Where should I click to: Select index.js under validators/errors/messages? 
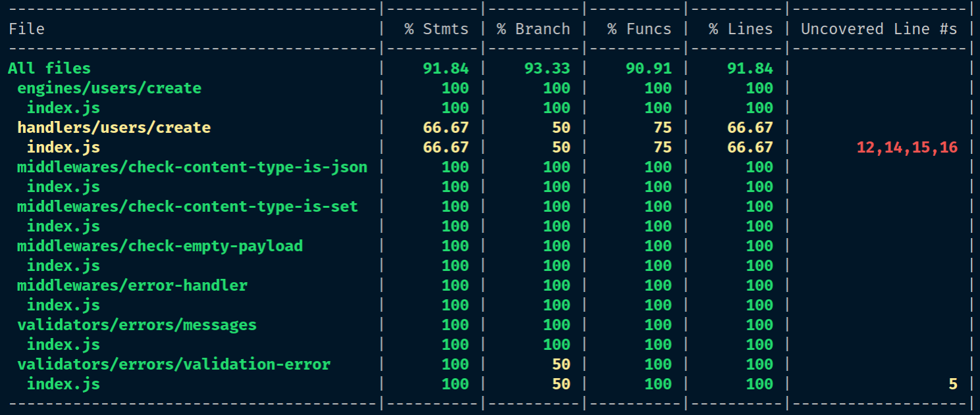[63, 345]
